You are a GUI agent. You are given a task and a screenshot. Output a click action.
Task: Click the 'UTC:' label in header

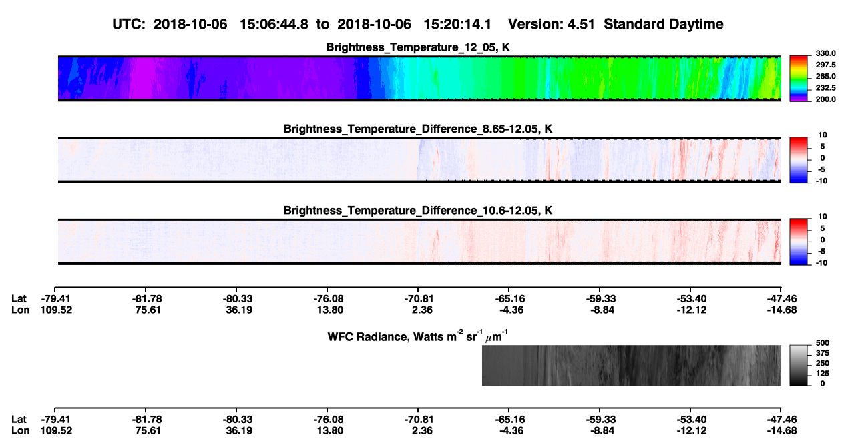(130, 24)
